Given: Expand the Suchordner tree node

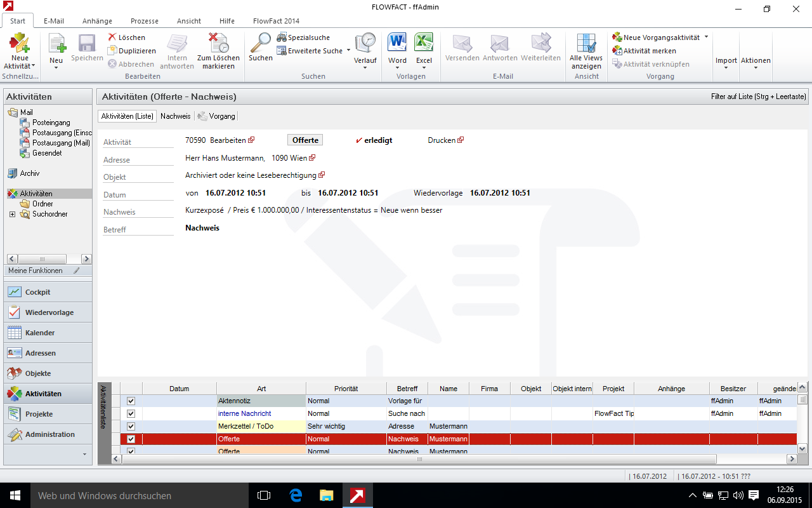Looking at the screenshot, I should (12, 215).
